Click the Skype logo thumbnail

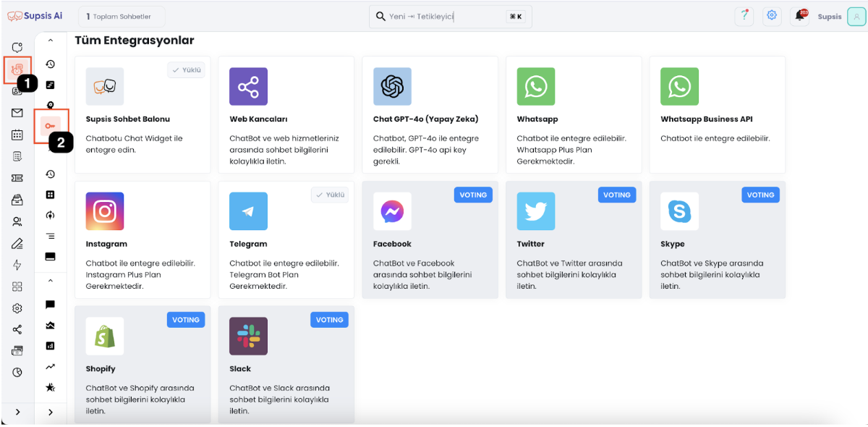click(x=680, y=211)
